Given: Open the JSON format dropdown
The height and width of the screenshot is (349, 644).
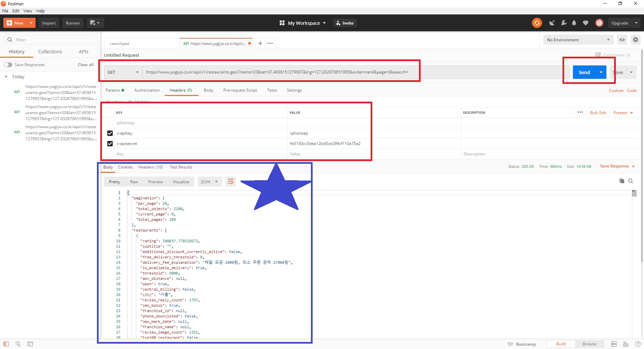Looking at the screenshot, I should (210, 182).
